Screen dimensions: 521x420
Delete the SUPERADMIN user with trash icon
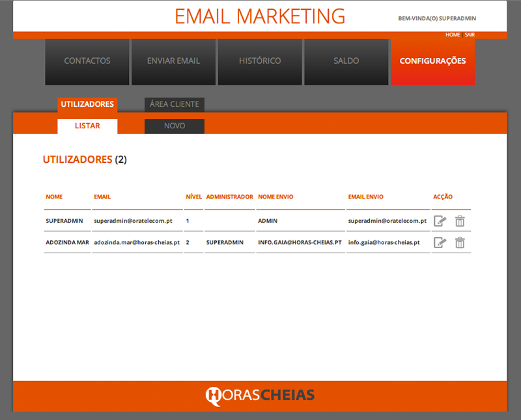(x=460, y=221)
